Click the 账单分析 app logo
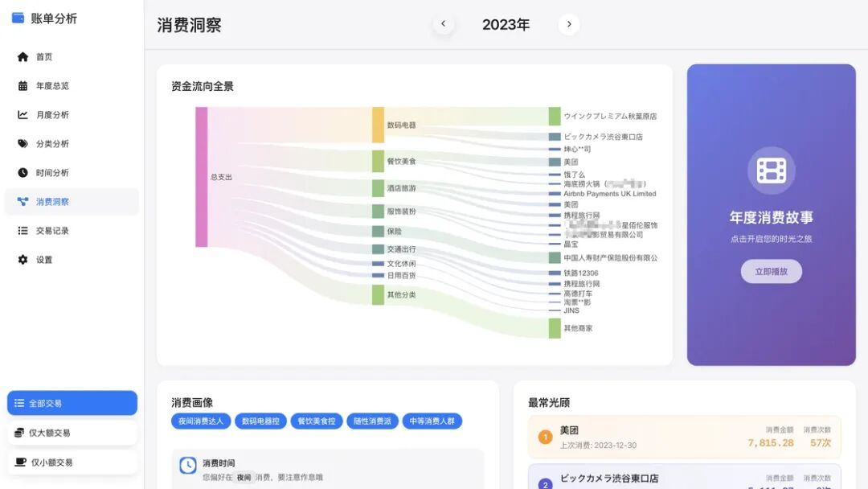This screenshot has width=868, height=489. (x=18, y=18)
